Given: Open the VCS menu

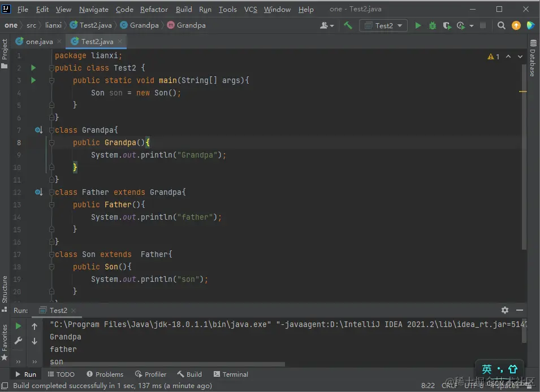Looking at the screenshot, I should pos(250,9).
